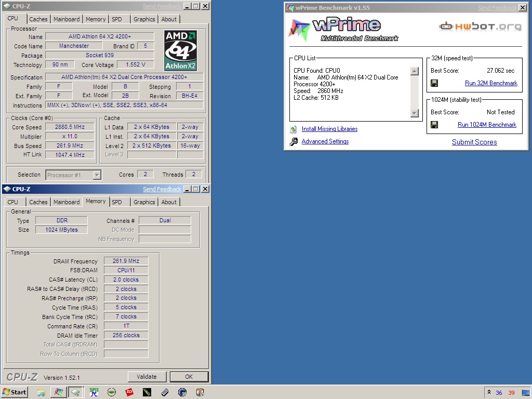Save 32M benchmark score floppy icon

tap(434, 83)
